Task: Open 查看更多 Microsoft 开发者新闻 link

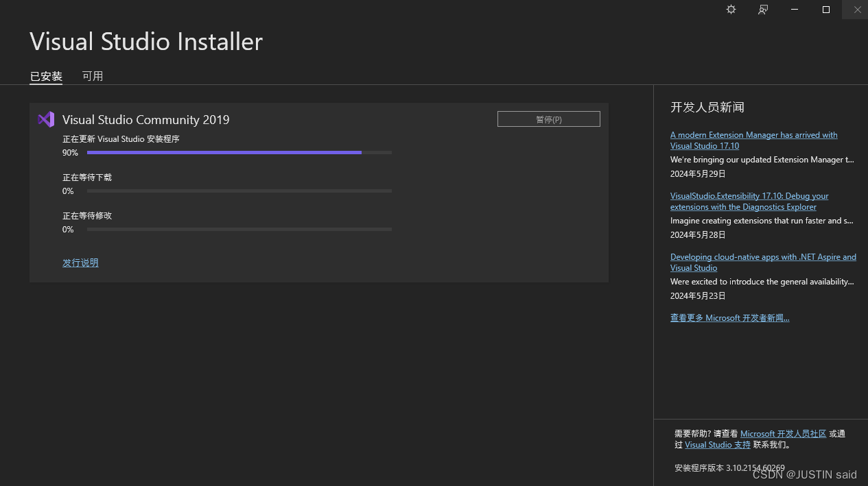Action: tap(730, 318)
